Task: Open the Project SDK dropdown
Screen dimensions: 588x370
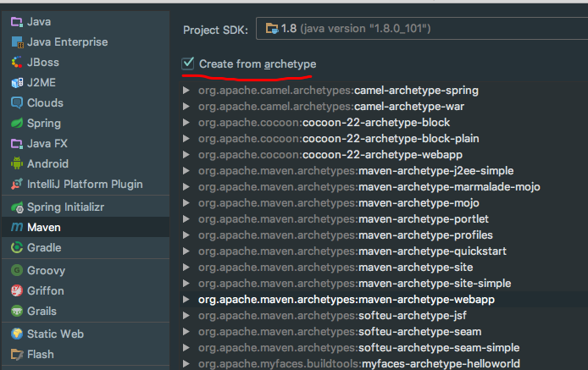Action: point(422,29)
